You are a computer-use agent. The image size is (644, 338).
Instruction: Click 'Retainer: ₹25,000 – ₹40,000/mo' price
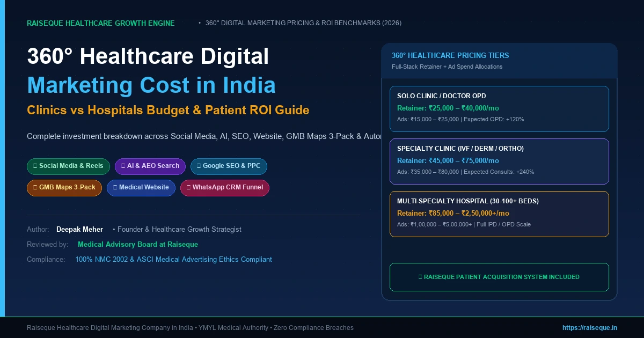[448, 108]
